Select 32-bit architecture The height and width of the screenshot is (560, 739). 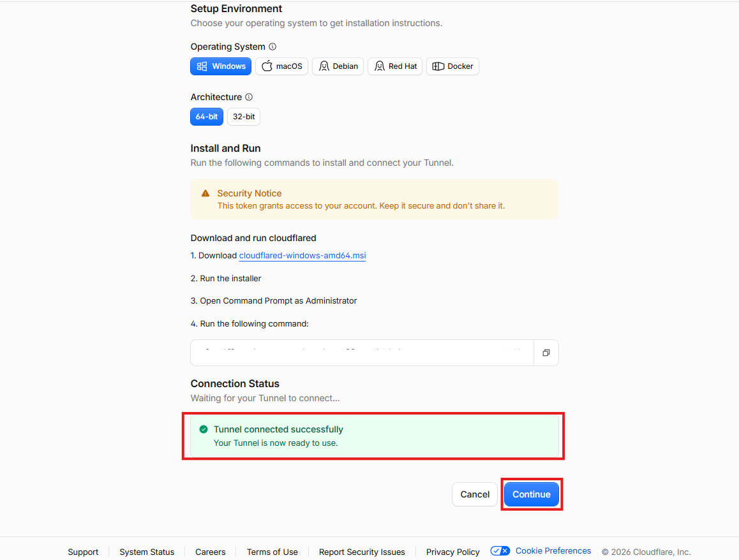tap(244, 117)
